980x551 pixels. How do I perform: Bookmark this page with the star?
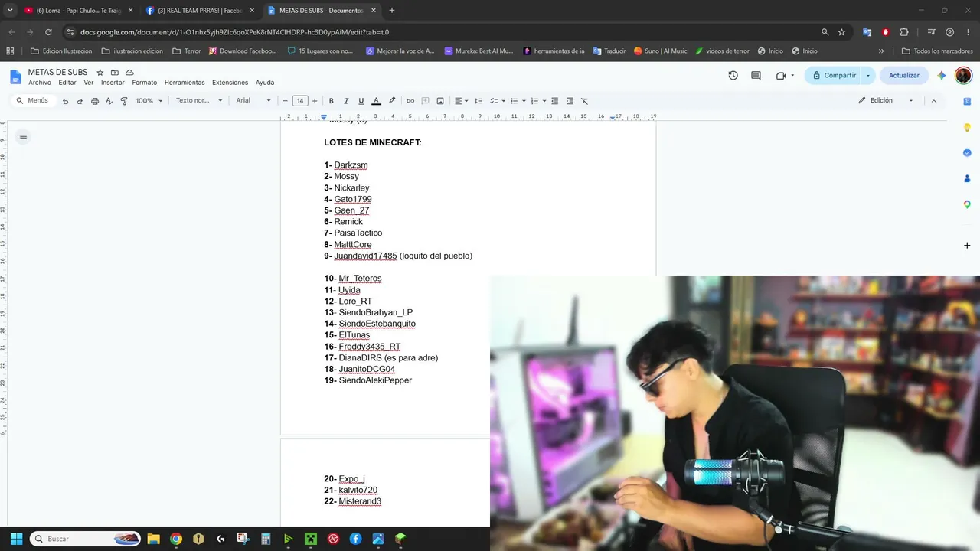(x=841, y=32)
